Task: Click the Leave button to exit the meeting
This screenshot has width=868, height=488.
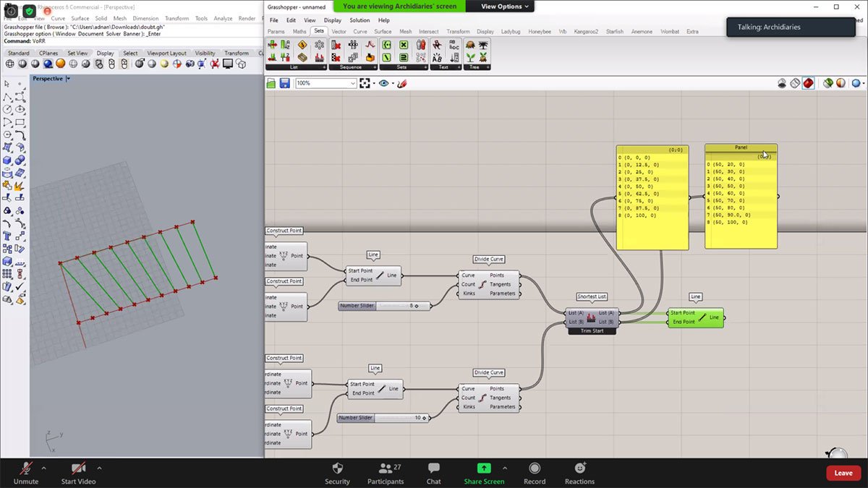Action: [843, 473]
